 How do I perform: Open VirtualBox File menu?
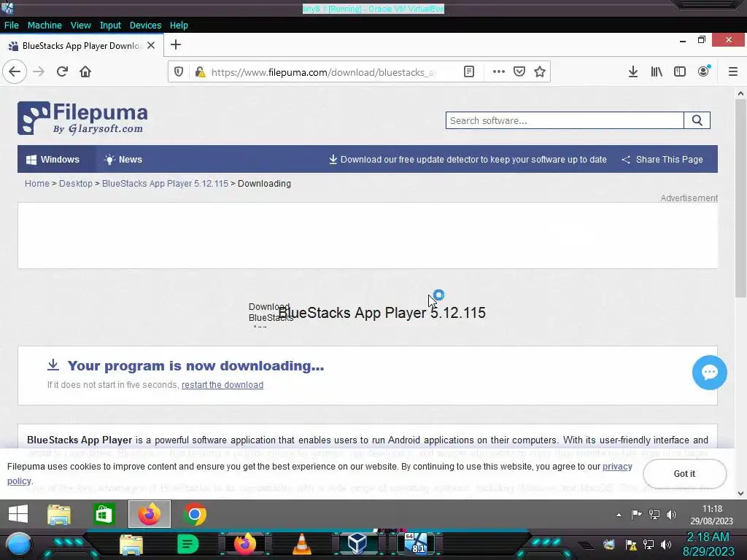coord(12,26)
